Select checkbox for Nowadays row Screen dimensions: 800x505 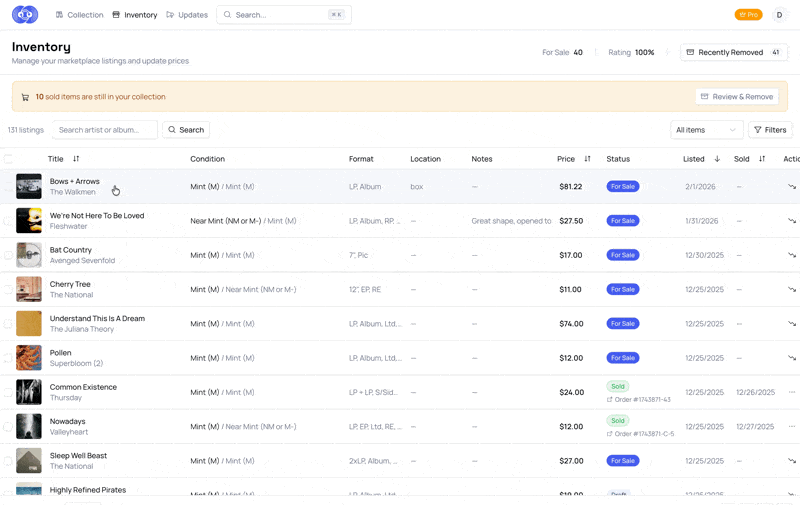[x=8, y=426]
